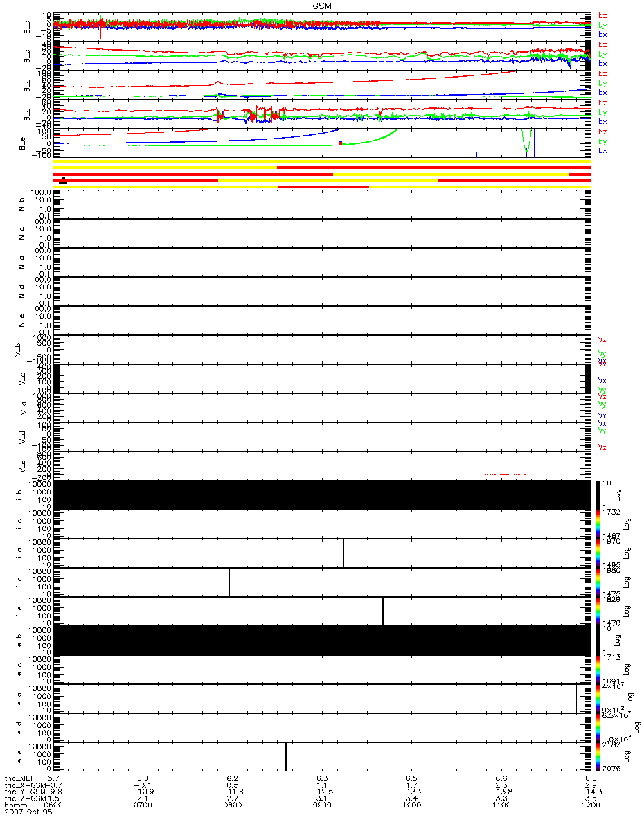This screenshot has width=644, height=831.
Task: Click the vertical spike in the i_a spectrogram
Action: [x=343, y=552]
